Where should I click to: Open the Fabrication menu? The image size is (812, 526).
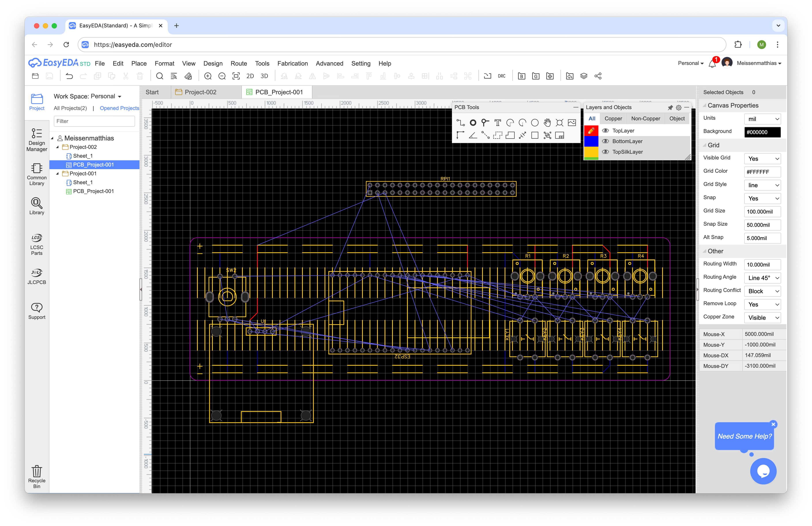(292, 64)
